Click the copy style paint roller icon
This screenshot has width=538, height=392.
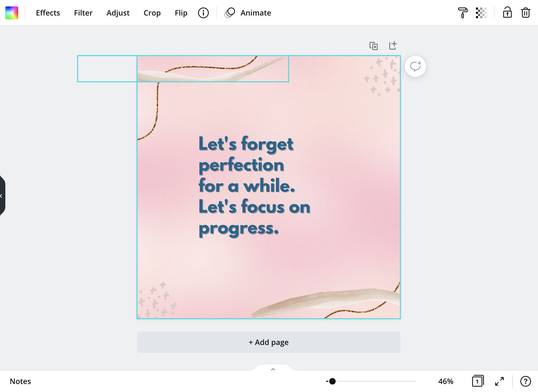click(x=463, y=13)
